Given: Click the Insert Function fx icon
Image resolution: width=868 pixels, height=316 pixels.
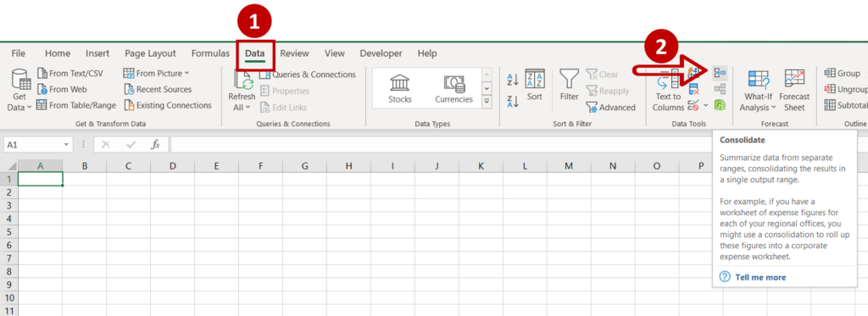Looking at the screenshot, I should [x=156, y=144].
